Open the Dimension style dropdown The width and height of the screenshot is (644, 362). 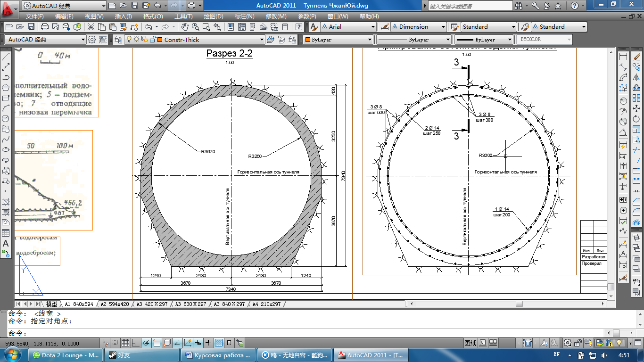click(x=443, y=27)
